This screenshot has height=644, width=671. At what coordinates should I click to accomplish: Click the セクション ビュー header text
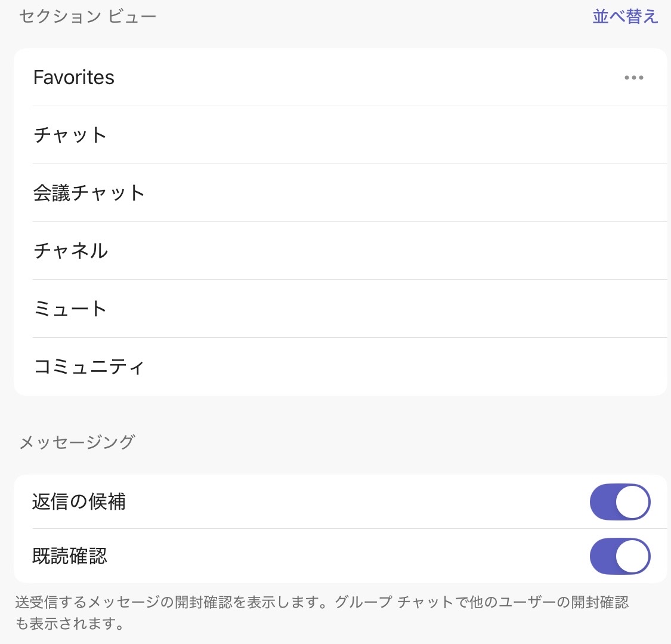(x=88, y=17)
